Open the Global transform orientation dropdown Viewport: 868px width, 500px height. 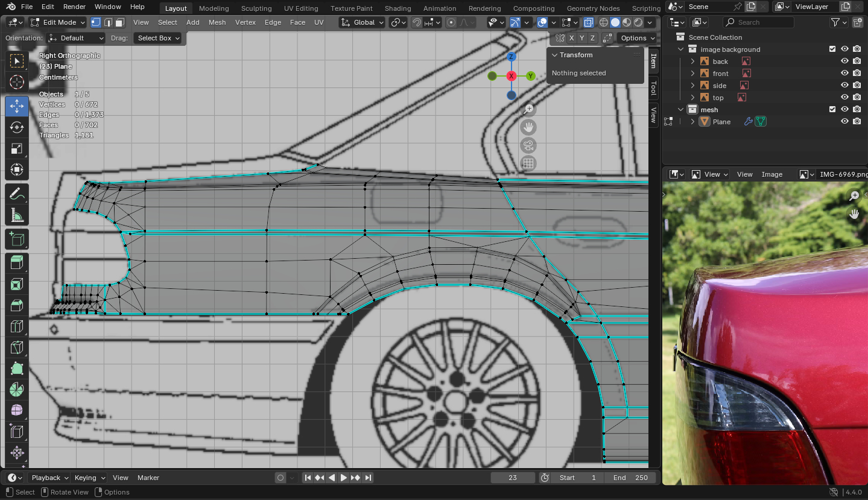pos(362,22)
